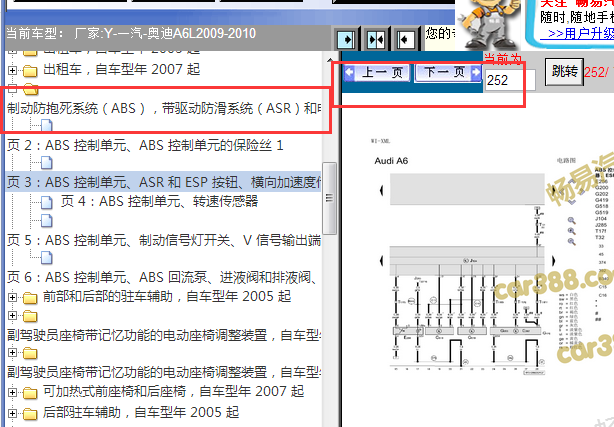Click document icon above 页 6 entry
Screen dimensions: 614x427
tap(47, 258)
